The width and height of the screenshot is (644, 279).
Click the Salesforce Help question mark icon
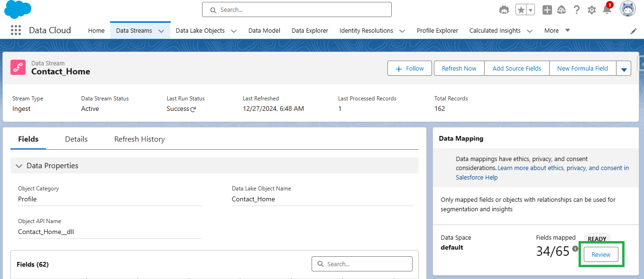click(x=577, y=10)
